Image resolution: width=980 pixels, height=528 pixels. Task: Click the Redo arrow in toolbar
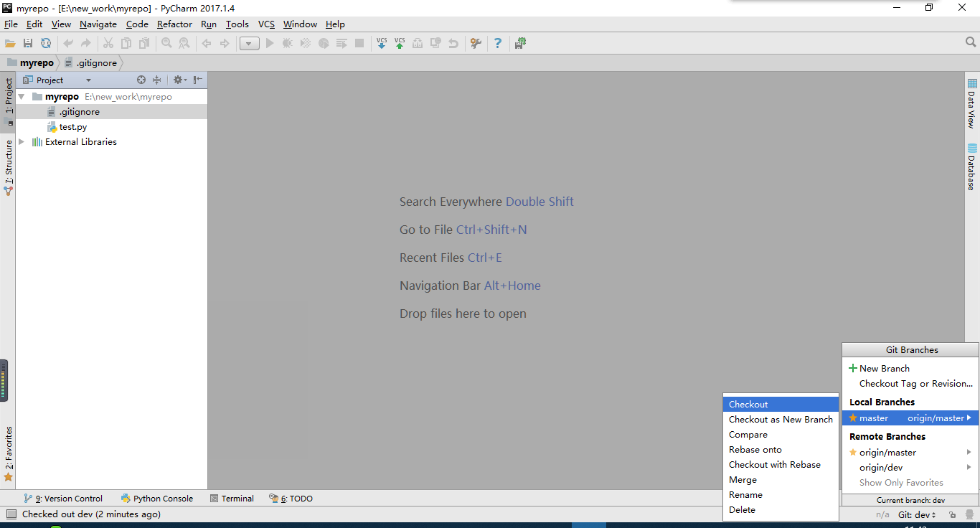[x=86, y=44]
